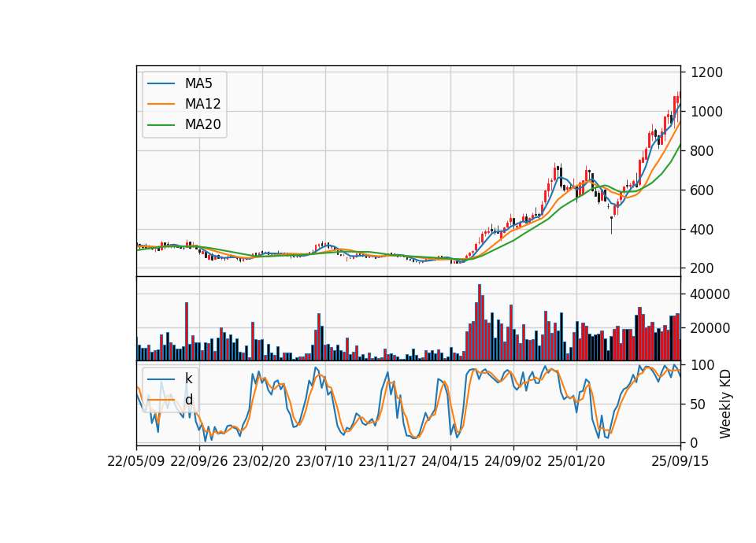Click the long-wick candlestick low near 400
This screenshot has width=756, height=543.
[x=611, y=226]
